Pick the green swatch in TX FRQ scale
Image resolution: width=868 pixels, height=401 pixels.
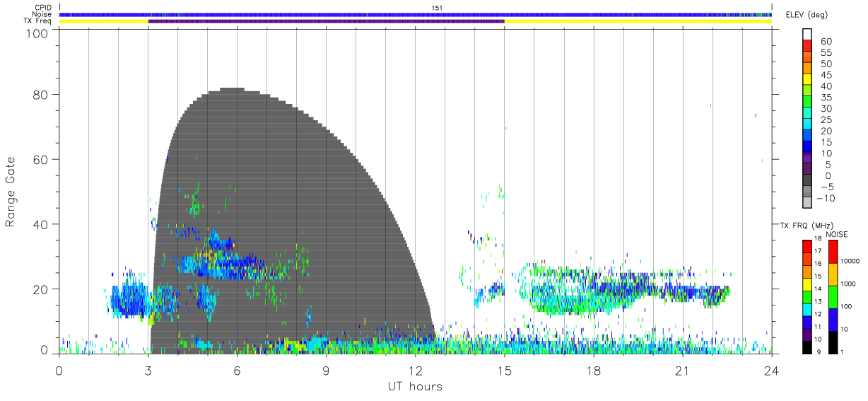(x=807, y=296)
